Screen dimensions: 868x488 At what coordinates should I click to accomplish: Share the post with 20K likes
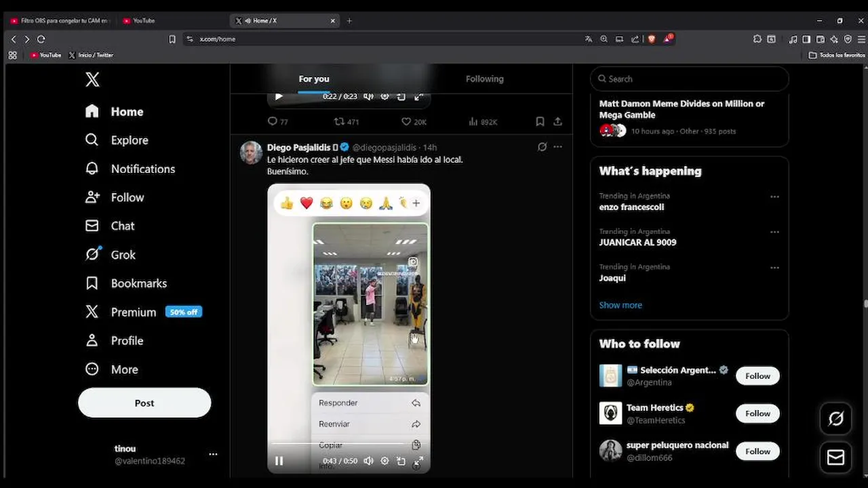coord(557,121)
